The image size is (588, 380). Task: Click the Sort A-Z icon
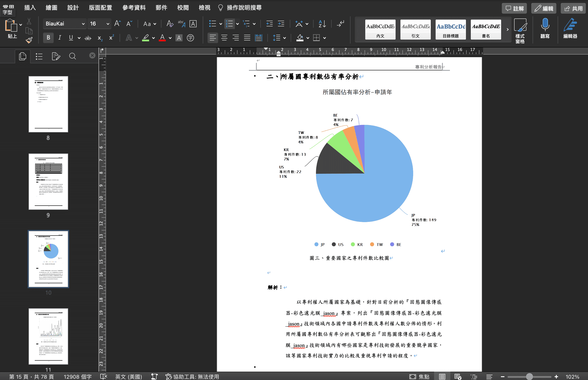click(x=322, y=24)
